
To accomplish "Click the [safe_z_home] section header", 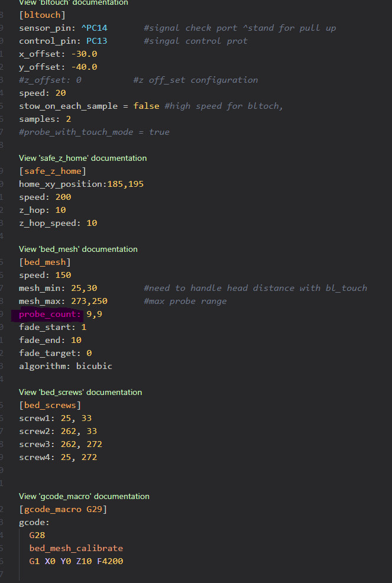I will 53,171.
